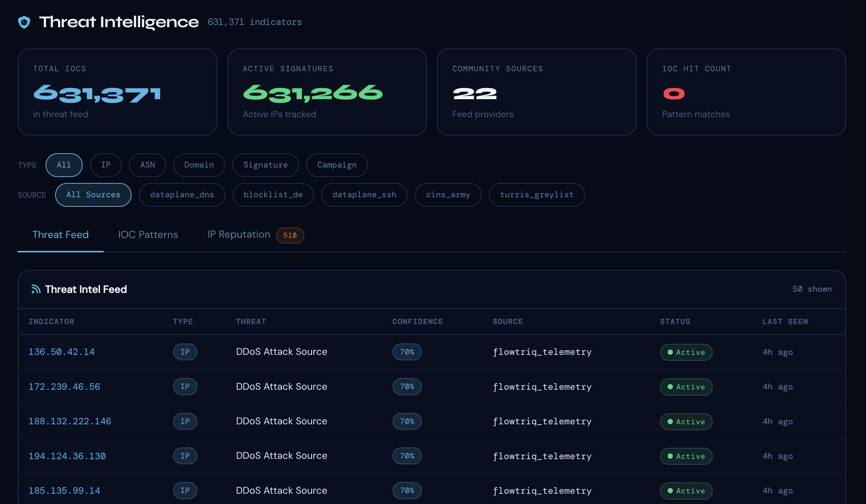Click the Active status dot on 172.239.46.56 row
Screen dimensions: 866x504
[x=670, y=387]
